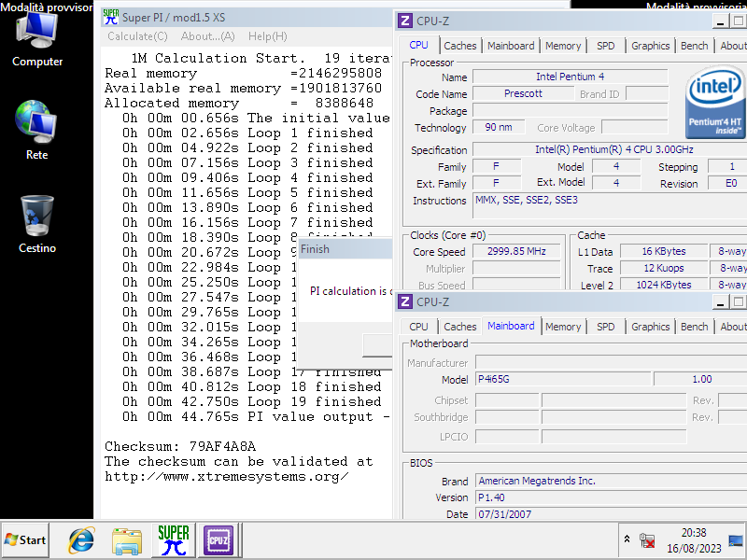This screenshot has height=560, width=747.
Task: Click the Start button
Action: click(23, 539)
